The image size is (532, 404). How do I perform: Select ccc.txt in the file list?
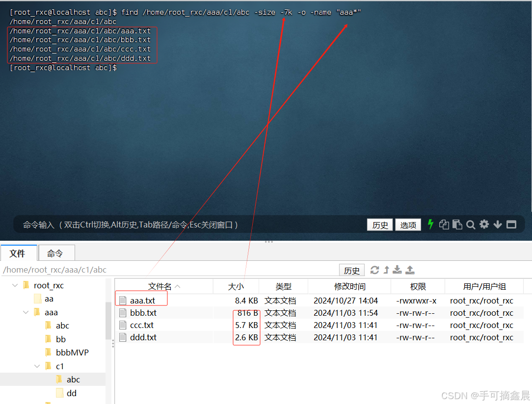pos(141,325)
